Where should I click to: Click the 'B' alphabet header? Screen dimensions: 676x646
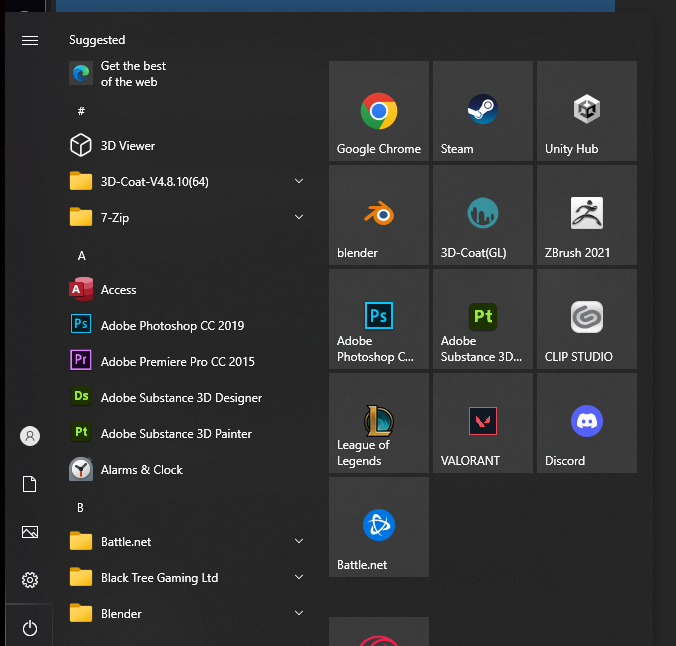81,508
